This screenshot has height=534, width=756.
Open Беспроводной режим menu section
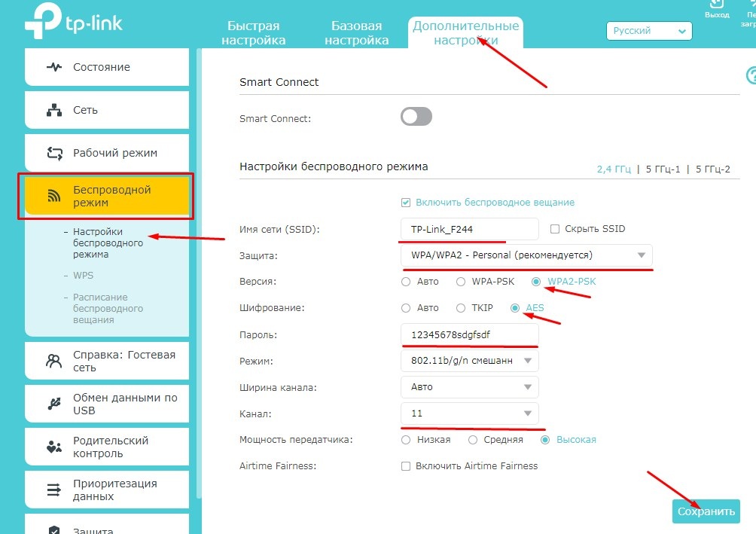[107, 196]
